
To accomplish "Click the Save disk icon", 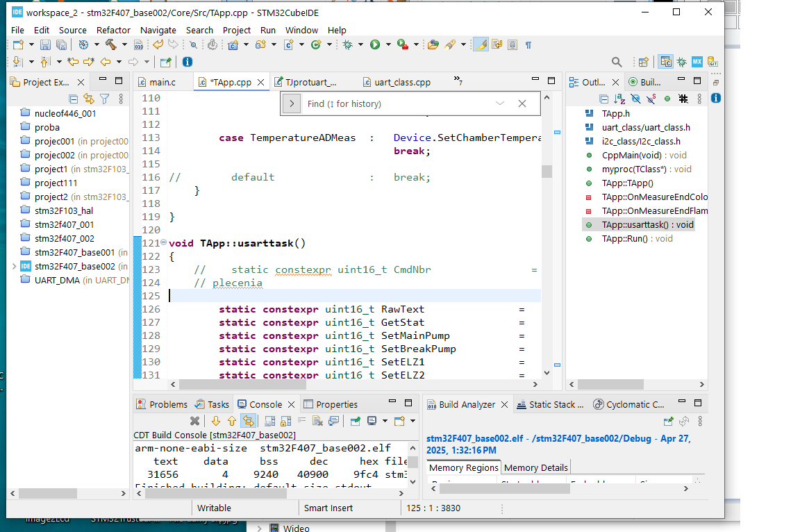I will [45, 44].
